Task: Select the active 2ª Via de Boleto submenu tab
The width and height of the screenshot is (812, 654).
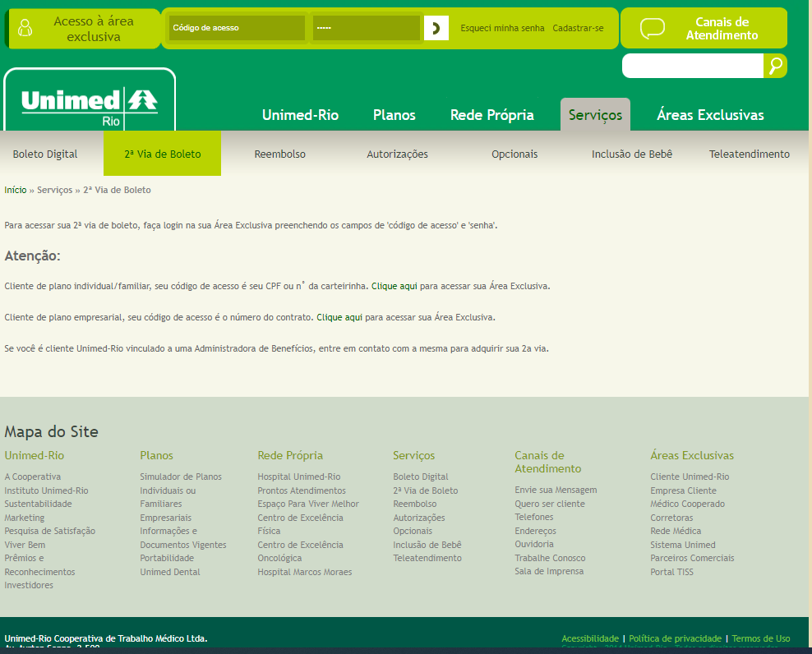Action: tap(163, 154)
